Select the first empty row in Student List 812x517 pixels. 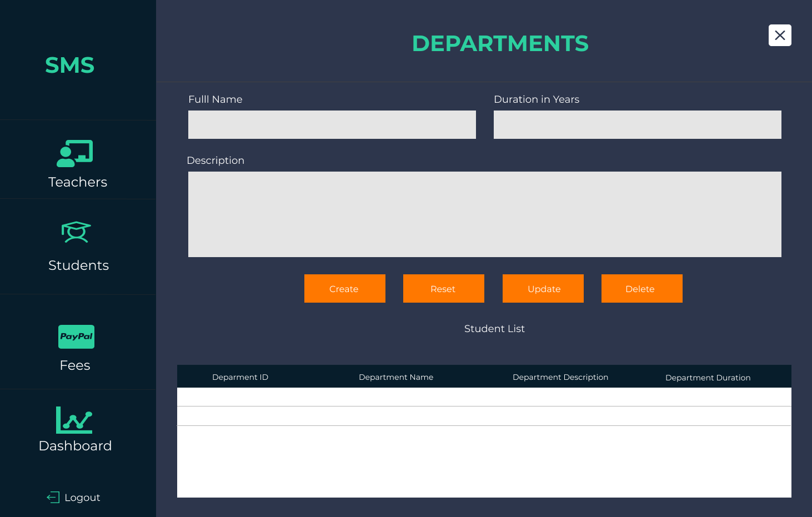(x=484, y=396)
